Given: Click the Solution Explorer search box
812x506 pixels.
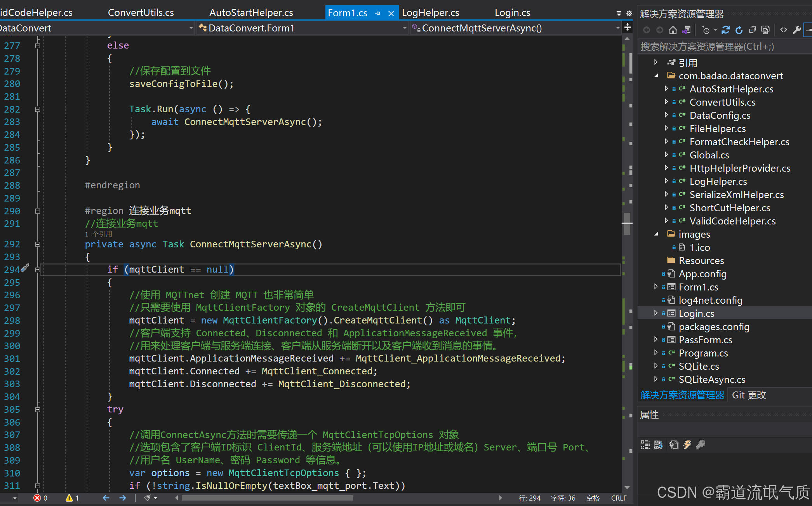Looking at the screenshot, I should pos(722,47).
